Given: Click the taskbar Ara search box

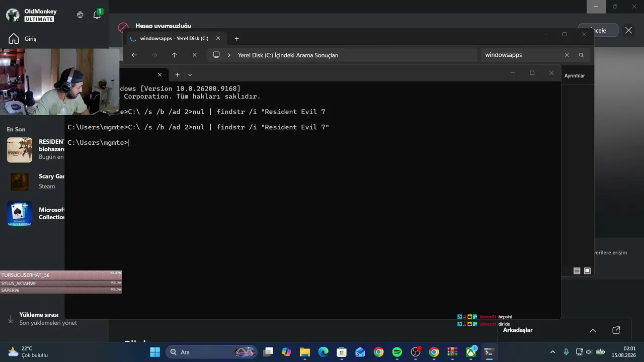Looking at the screenshot, I should point(212,352).
